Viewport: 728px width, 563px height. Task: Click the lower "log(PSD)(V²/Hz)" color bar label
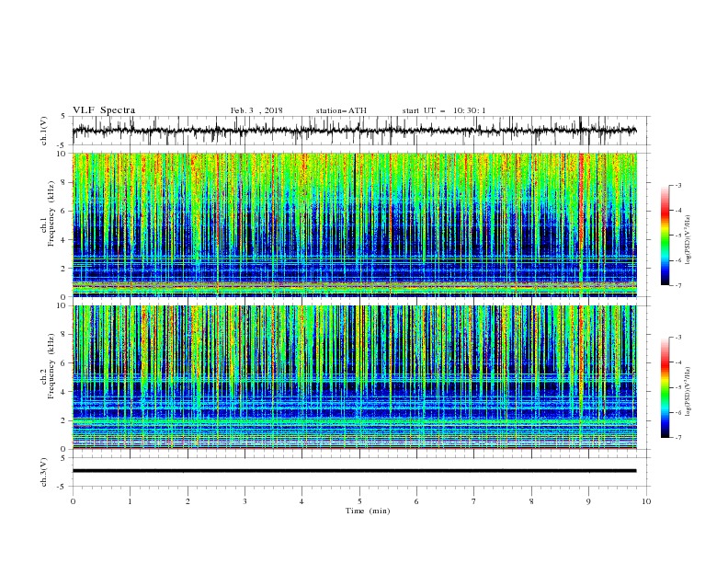click(688, 391)
